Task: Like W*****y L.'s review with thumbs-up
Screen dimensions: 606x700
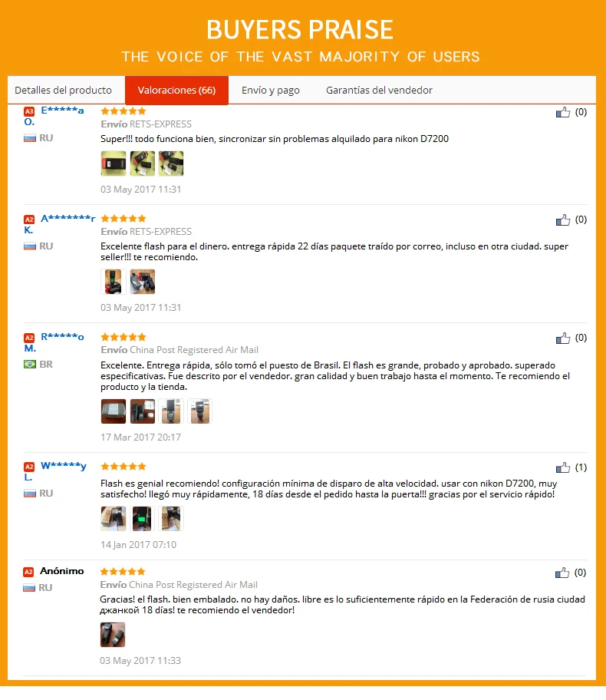Action: (x=563, y=467)
